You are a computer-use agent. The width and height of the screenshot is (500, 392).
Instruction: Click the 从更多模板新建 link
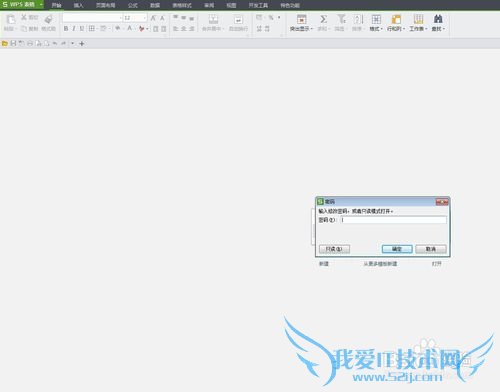point(380,264)
